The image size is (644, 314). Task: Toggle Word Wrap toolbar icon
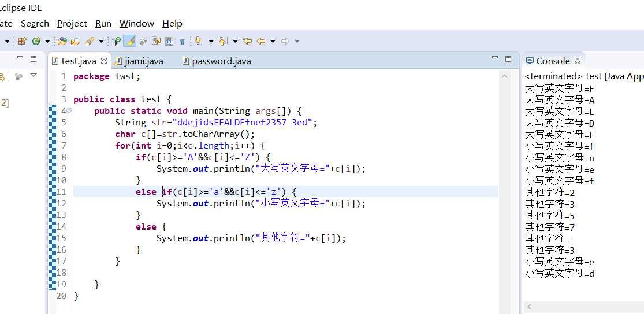tap(156, 41)
